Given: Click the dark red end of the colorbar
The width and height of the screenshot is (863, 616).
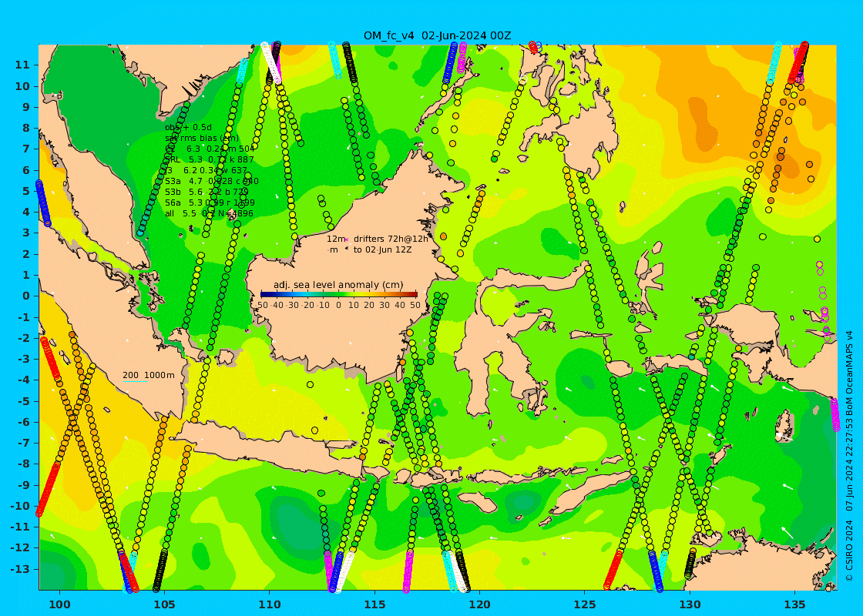Looking at the screenshot, I should click(414, 295).
